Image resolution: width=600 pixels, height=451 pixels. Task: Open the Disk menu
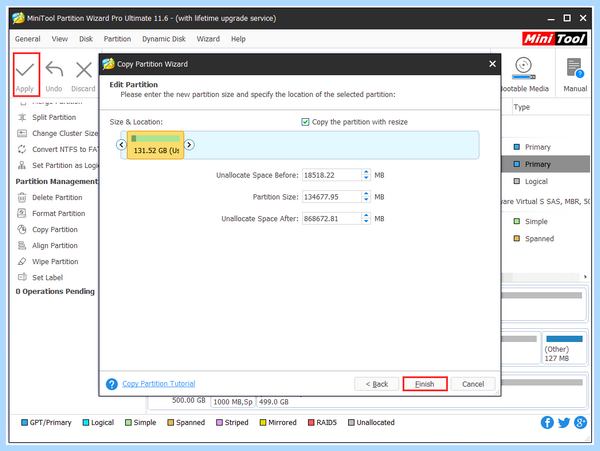pos(86,39)
